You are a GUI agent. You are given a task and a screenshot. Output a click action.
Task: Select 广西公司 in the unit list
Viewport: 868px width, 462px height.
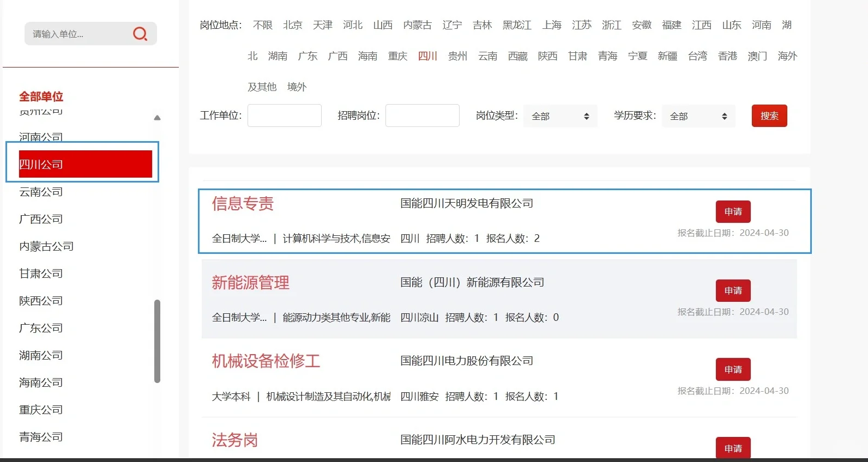(x=41, y=219)
